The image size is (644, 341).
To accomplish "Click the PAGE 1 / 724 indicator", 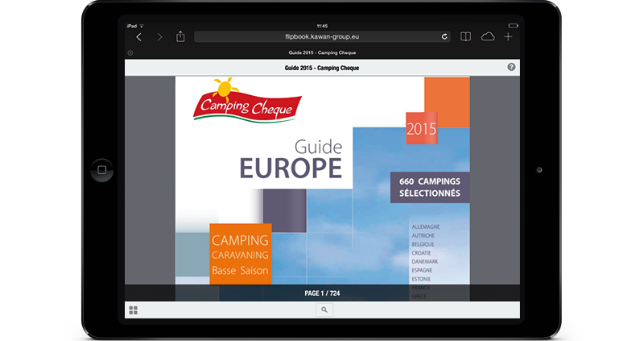I will (322, 293).
